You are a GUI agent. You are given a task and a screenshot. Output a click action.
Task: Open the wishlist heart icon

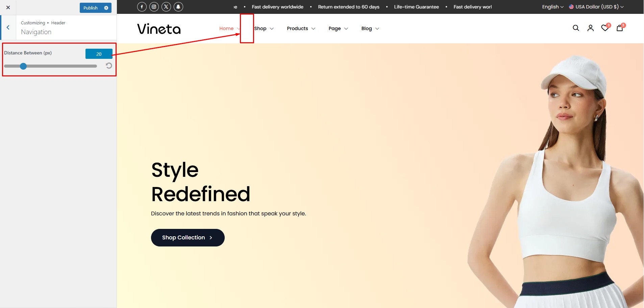coord(605,28)
